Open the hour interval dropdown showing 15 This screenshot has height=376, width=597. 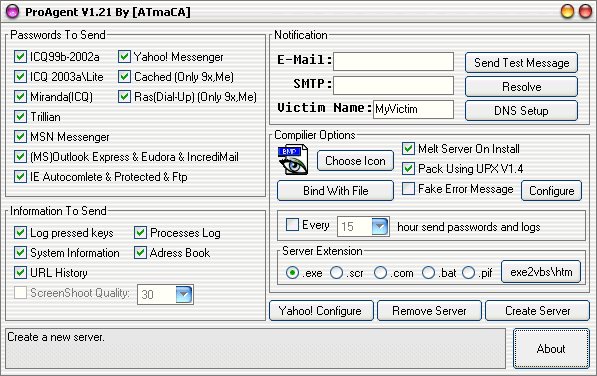[x=380, y=226]
